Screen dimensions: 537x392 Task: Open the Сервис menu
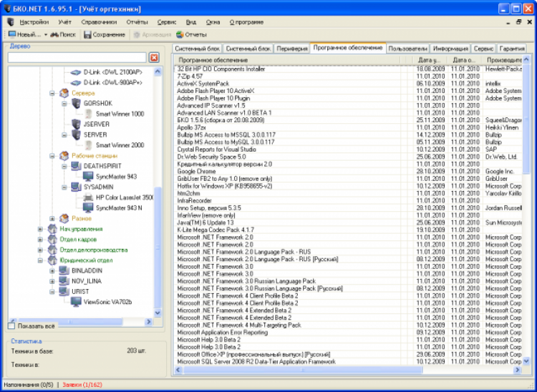click(167, 22)
